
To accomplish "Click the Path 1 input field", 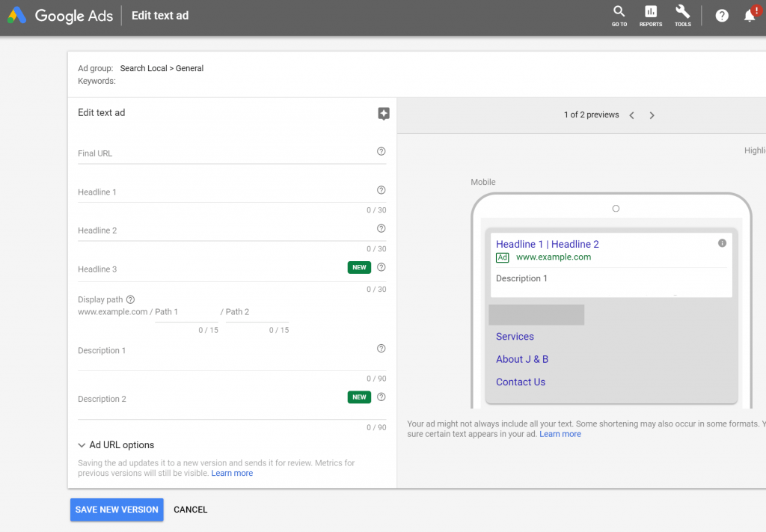I will [x=186, y=313].
